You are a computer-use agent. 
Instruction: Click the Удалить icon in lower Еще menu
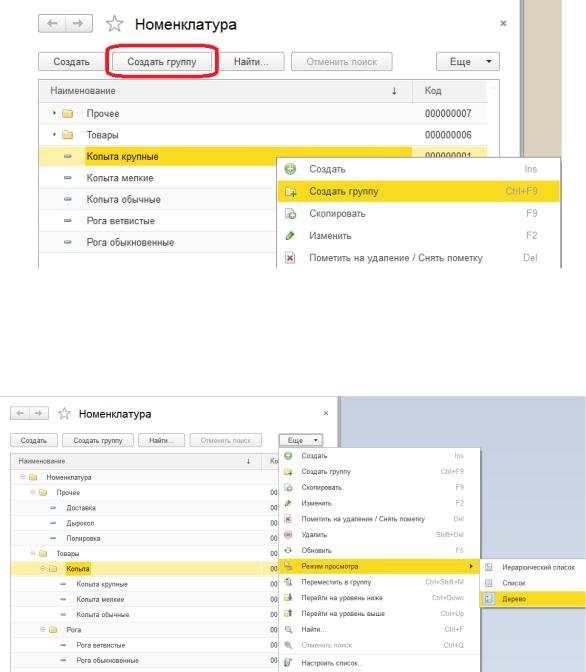point(288,534)
